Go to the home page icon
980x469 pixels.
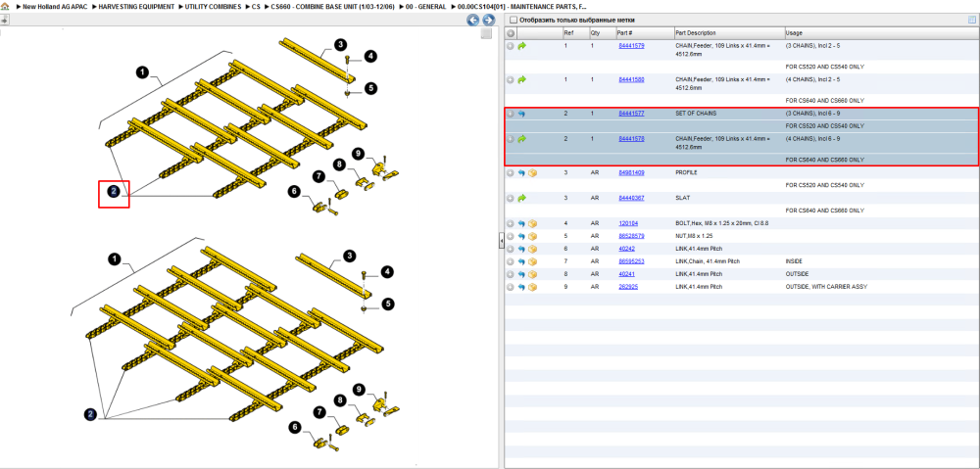[x=5, y=6]
